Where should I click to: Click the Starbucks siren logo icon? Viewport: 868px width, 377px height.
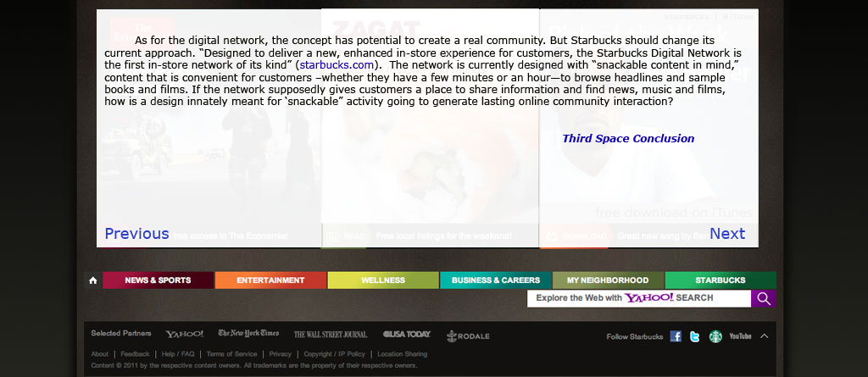715,336
